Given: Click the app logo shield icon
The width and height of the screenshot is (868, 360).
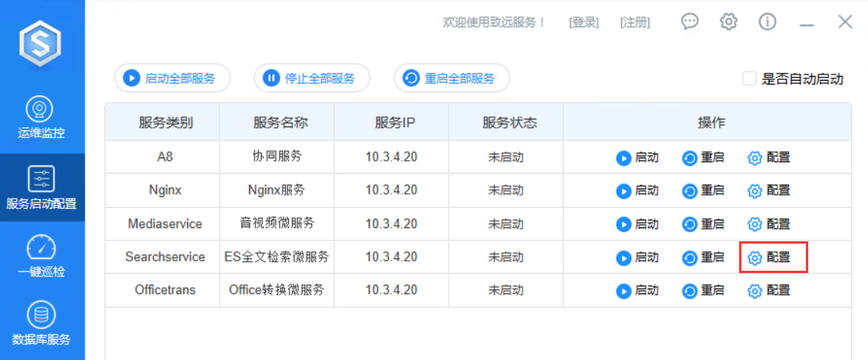Looking at the screenshot, I should coord(41,44).
